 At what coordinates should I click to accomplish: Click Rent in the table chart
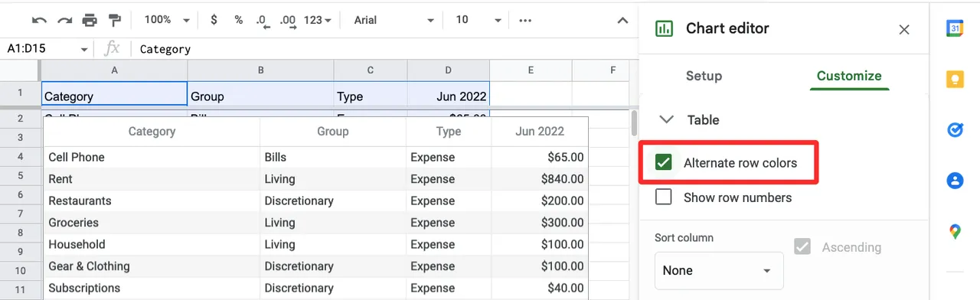(60, 179)
